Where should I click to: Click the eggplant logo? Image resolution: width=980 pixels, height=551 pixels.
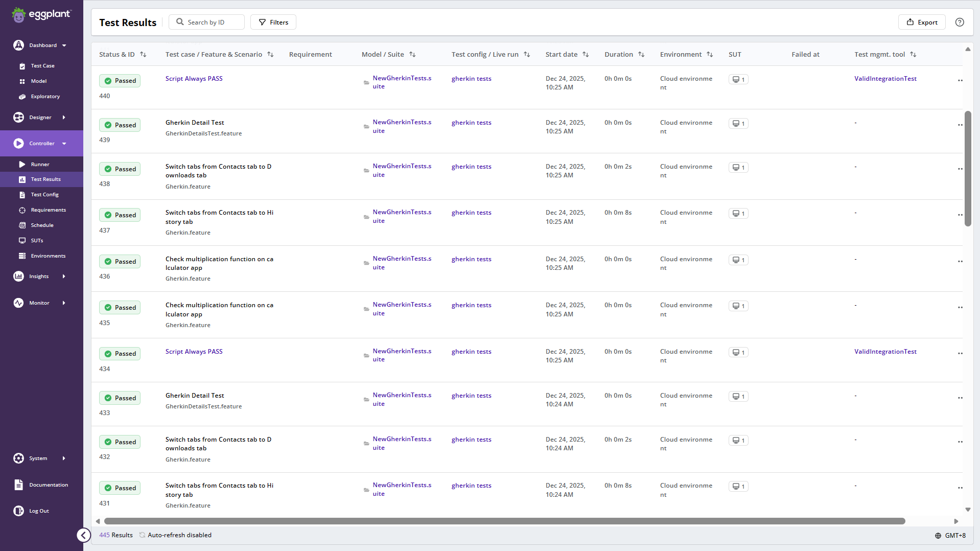tap(42, 14)
